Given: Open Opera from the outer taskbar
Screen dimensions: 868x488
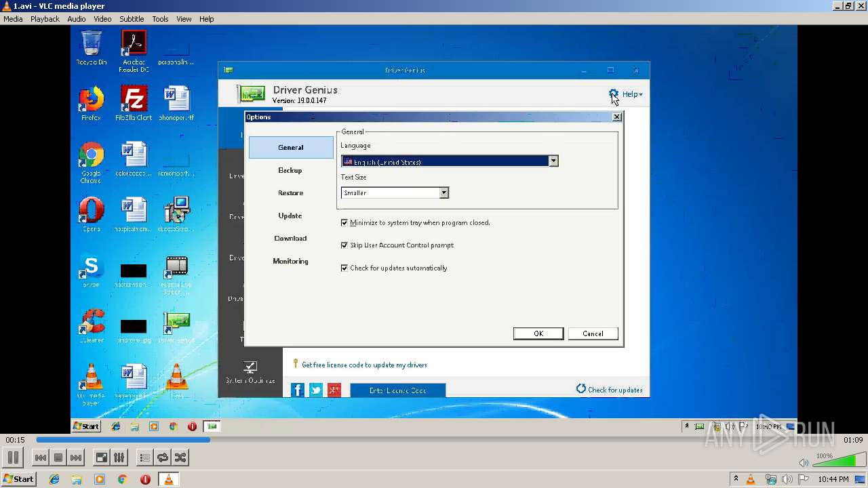Looking at the screenshot, I should 145,479.
